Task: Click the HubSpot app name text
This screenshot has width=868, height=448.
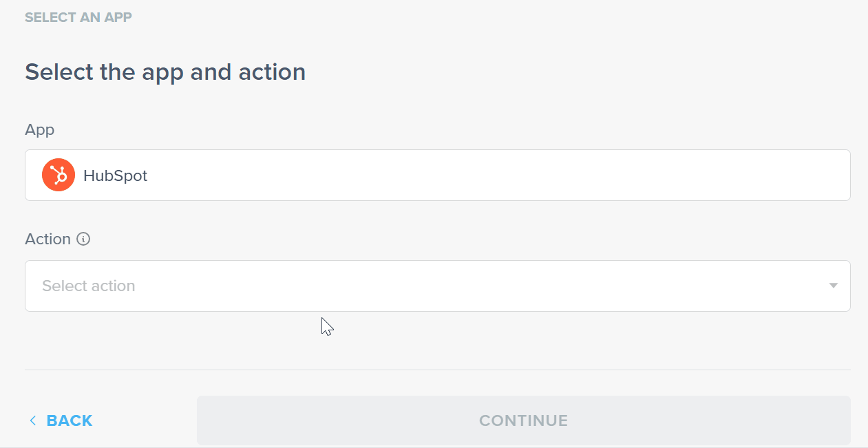Action: coord(115,176)
